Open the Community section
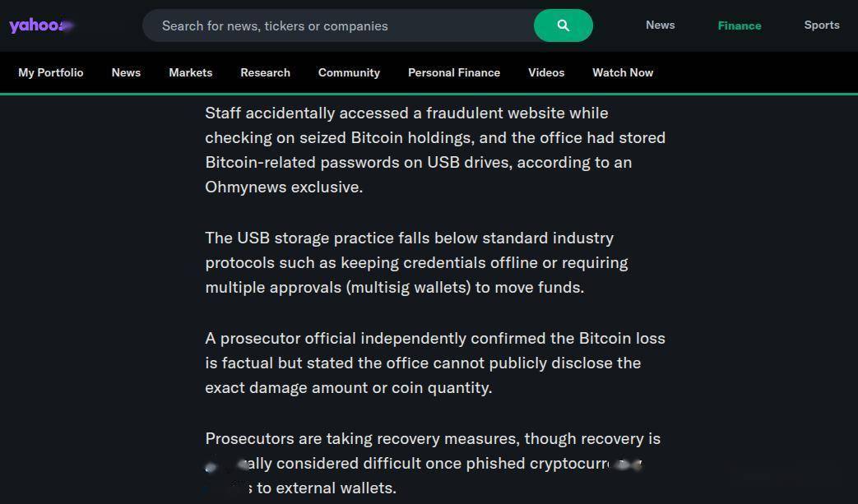858x504 pixels. [x=349, y=72]
